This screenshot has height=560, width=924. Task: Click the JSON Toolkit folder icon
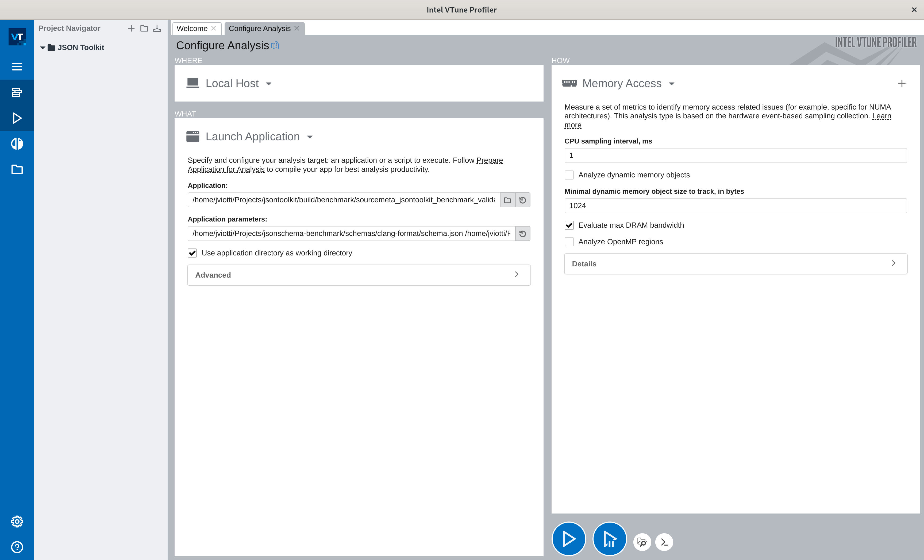[x=51, y=48]
